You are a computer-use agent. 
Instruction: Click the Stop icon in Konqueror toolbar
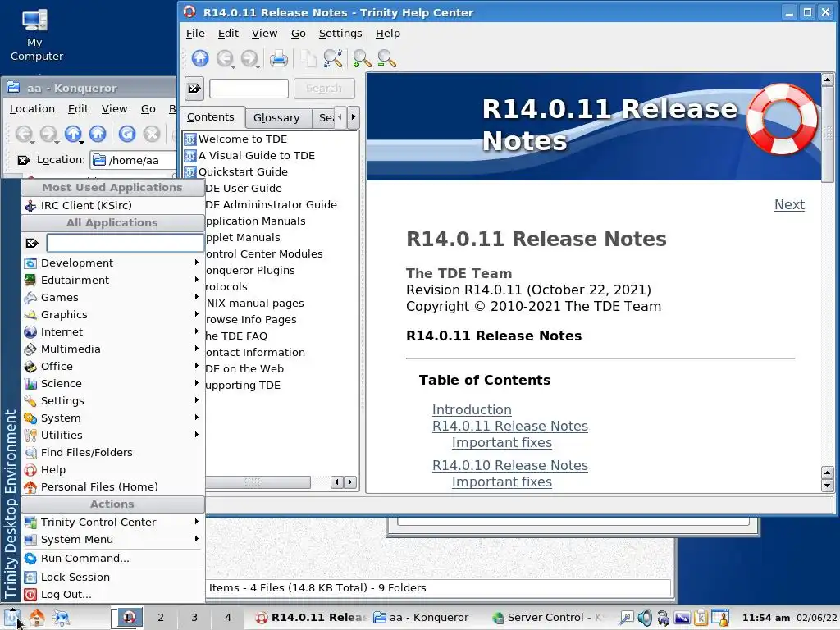pos(152,134)
